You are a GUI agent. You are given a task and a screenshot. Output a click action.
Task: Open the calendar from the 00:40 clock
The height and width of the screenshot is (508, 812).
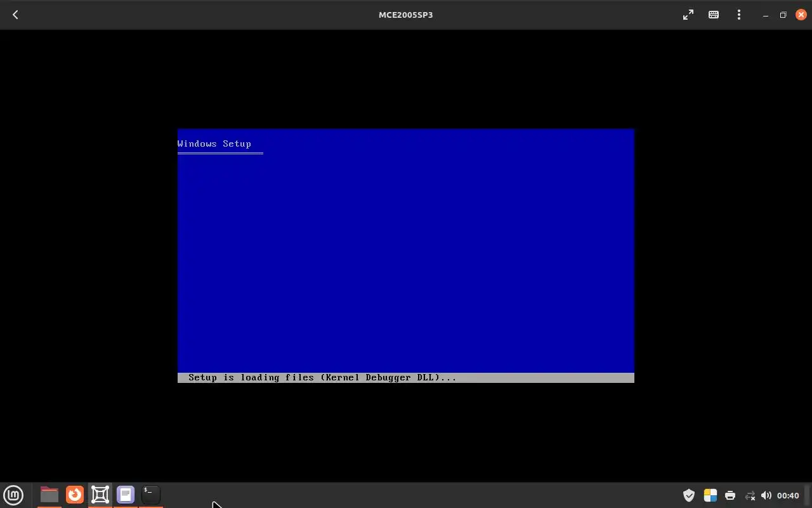click(x=788, y=495)
